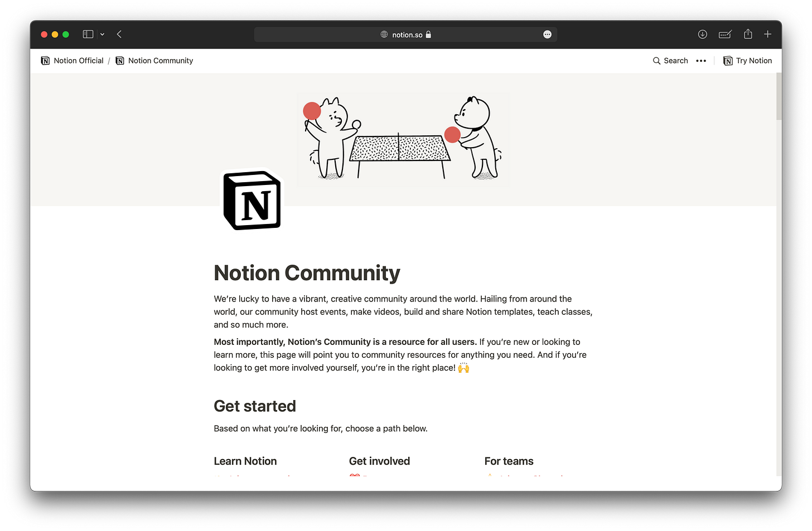Click bold text 'Most importantly, Notion's Community'
812x531 pixels.
click(x=292, y=342)
